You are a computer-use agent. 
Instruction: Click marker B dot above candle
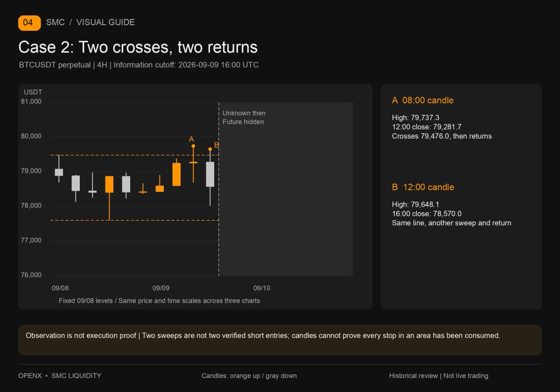tap(210, 149)
